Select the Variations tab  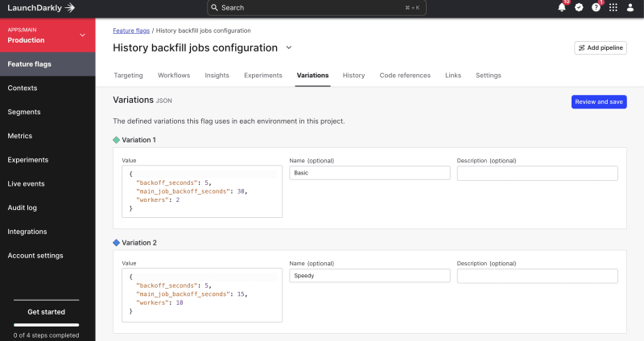[312, 76]
